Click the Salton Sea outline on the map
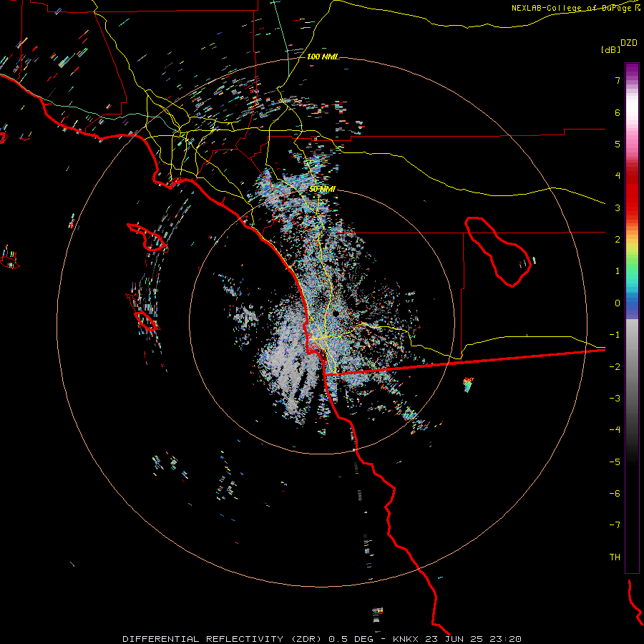Screen dimensions: 644x644 [498, 252]
